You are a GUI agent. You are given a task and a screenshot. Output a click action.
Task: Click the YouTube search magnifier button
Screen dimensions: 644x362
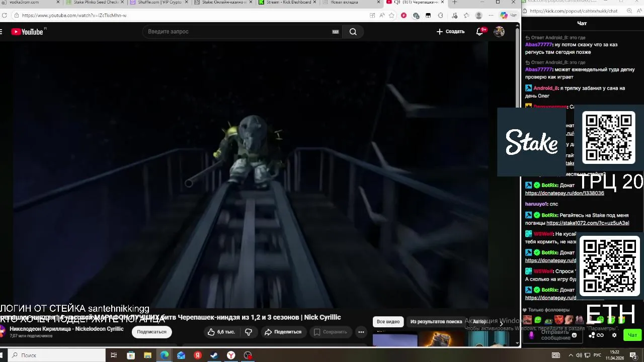coord(353,32)
